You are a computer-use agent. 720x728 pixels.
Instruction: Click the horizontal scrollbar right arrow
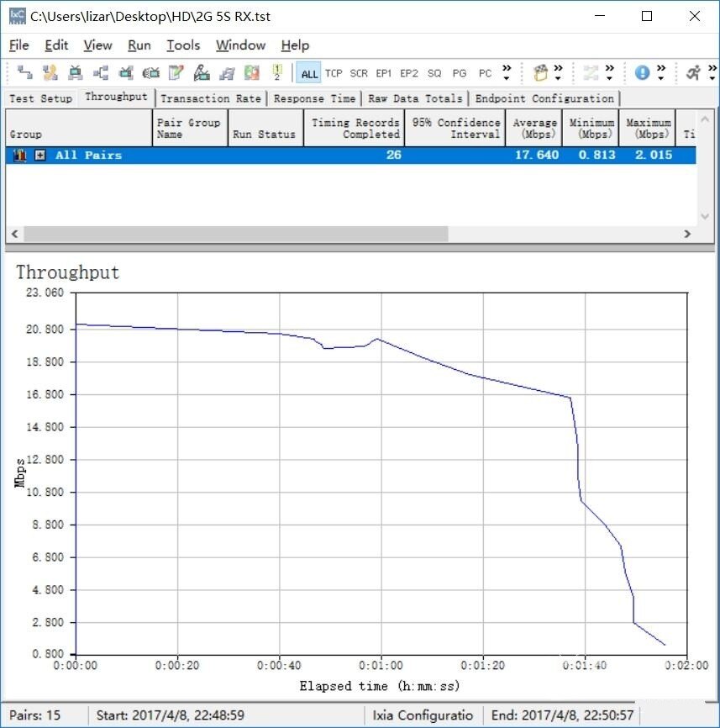(x=687, y=234)
